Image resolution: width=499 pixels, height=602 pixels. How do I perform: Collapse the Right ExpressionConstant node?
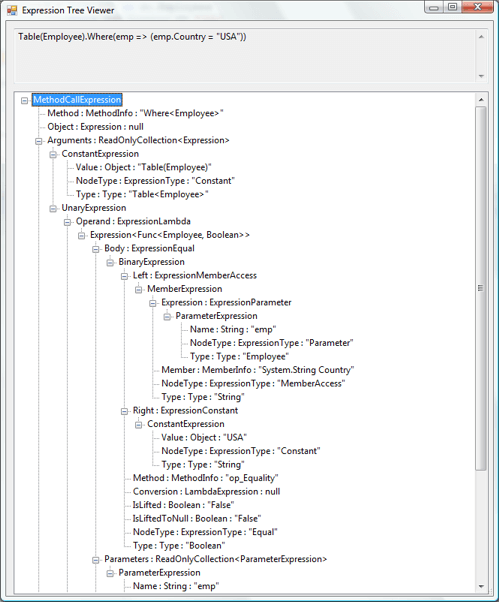124,412
